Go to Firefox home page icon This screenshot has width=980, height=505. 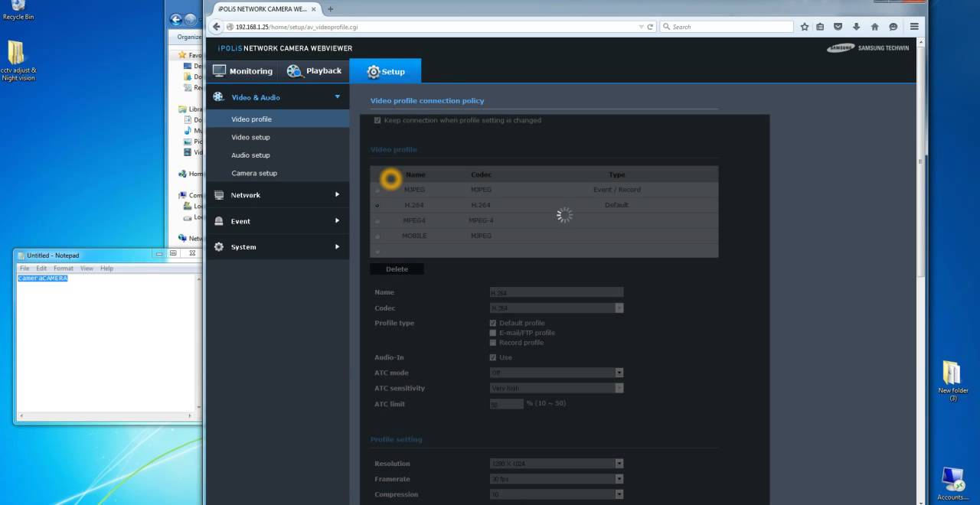[874, 27]
